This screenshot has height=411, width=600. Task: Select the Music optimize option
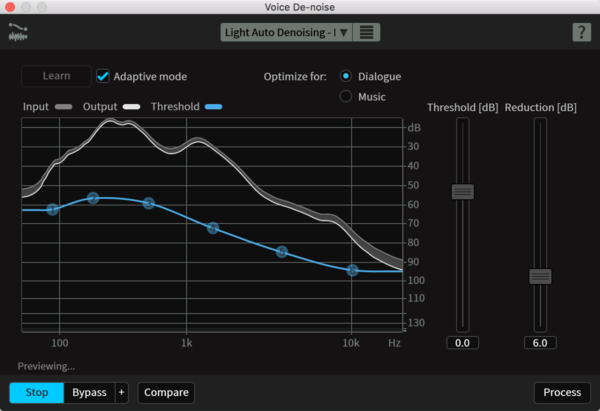(347, 96)
